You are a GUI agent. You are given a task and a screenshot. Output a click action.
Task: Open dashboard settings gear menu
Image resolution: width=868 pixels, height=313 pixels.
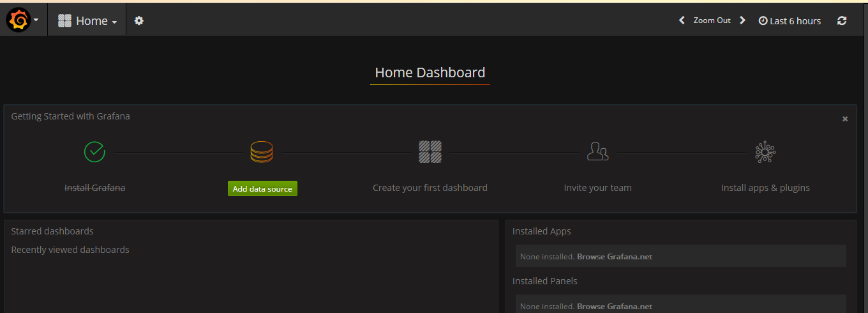[138, 20]
